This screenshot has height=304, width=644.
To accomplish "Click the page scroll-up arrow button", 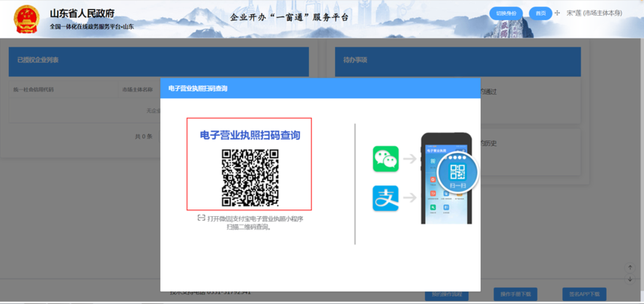I will (630, 268).
